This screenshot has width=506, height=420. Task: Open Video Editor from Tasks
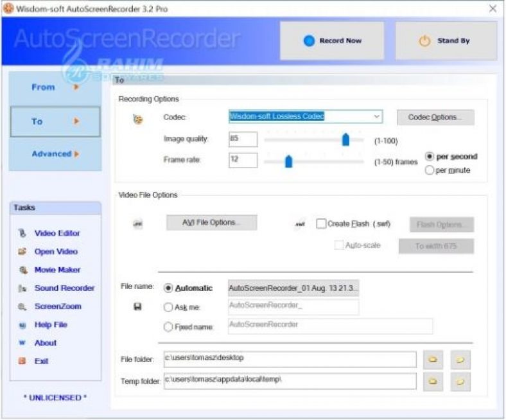[x=57, y=233]
